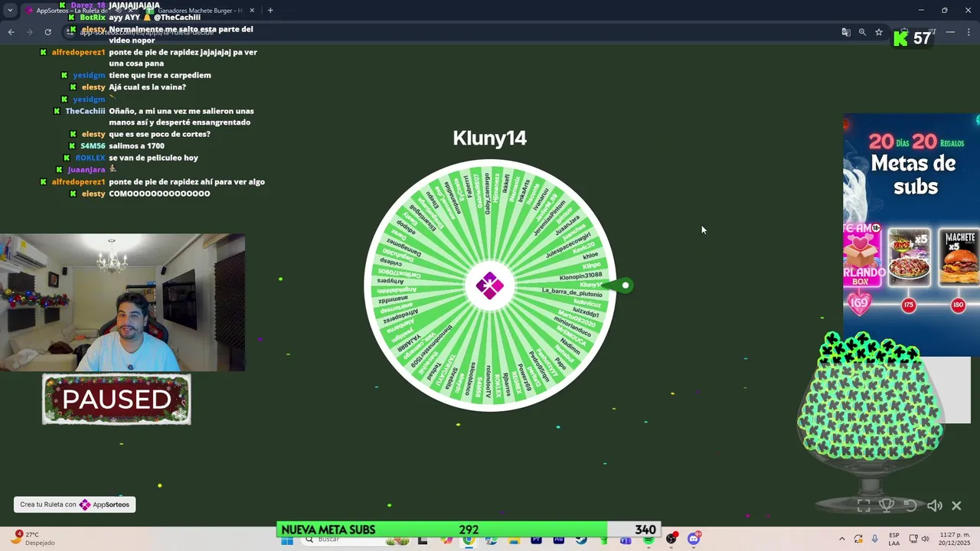Open a new browser tab
The image size is (980, 551).
pyautogui.click(x=270, y=11)
